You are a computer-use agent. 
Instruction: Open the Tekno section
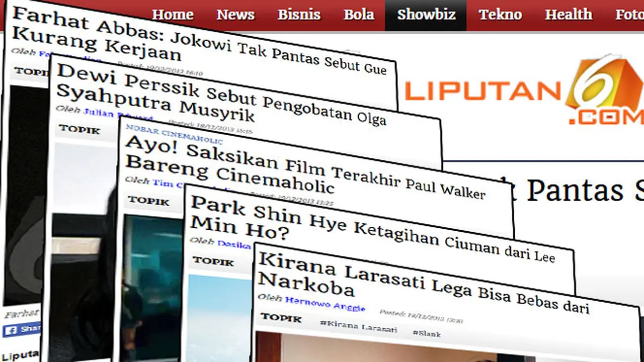pyautogui.click(x=500, y=15)
